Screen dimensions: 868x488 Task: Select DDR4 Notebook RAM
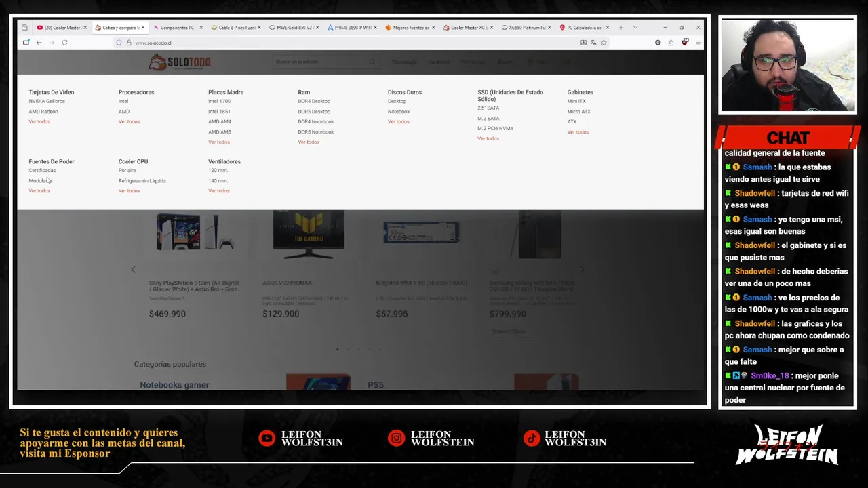point(316,121)
